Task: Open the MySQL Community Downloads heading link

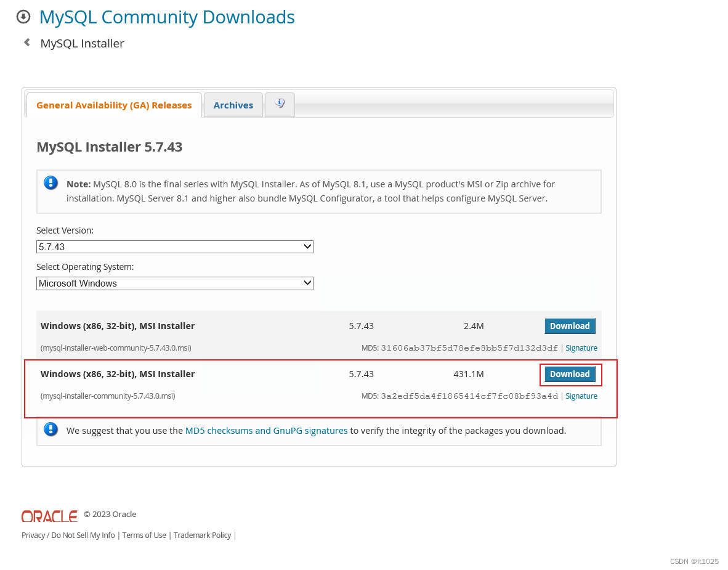Action: (167, 17)
